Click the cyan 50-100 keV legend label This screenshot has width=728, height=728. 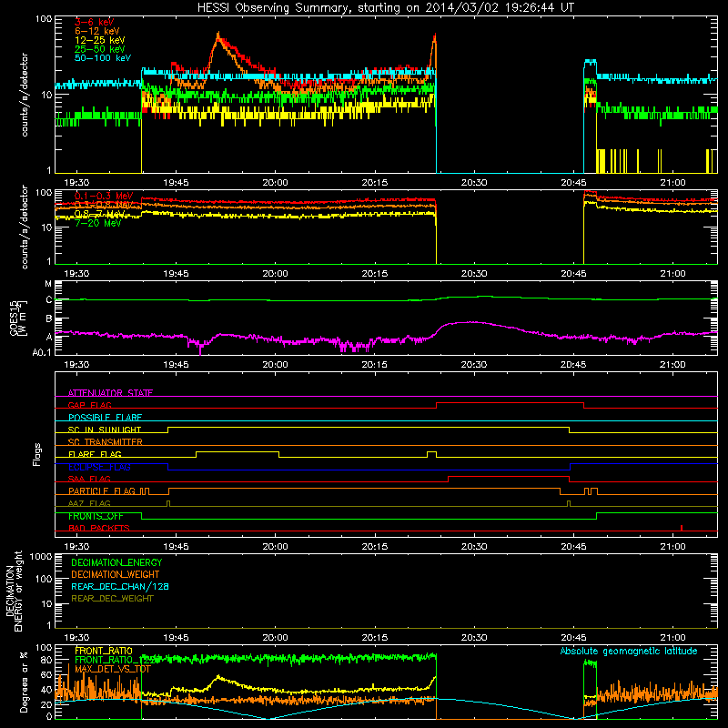pyautogui.click(x=103, y=58)
